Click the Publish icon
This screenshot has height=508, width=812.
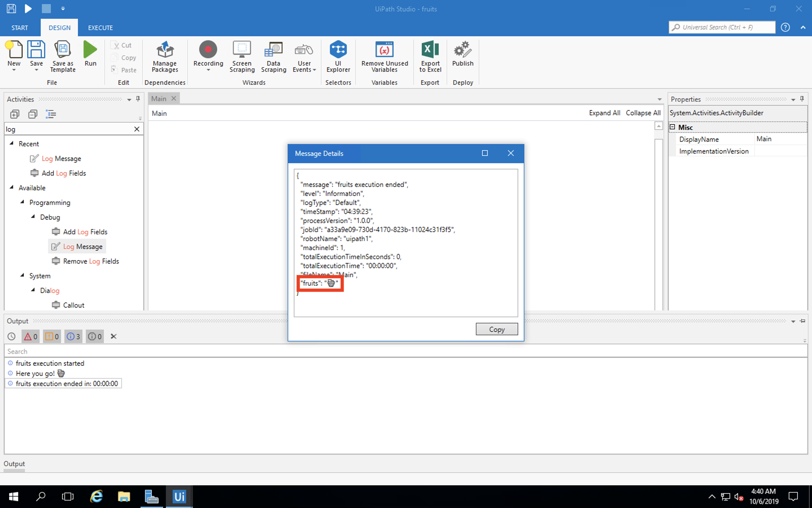coord(463,54)
